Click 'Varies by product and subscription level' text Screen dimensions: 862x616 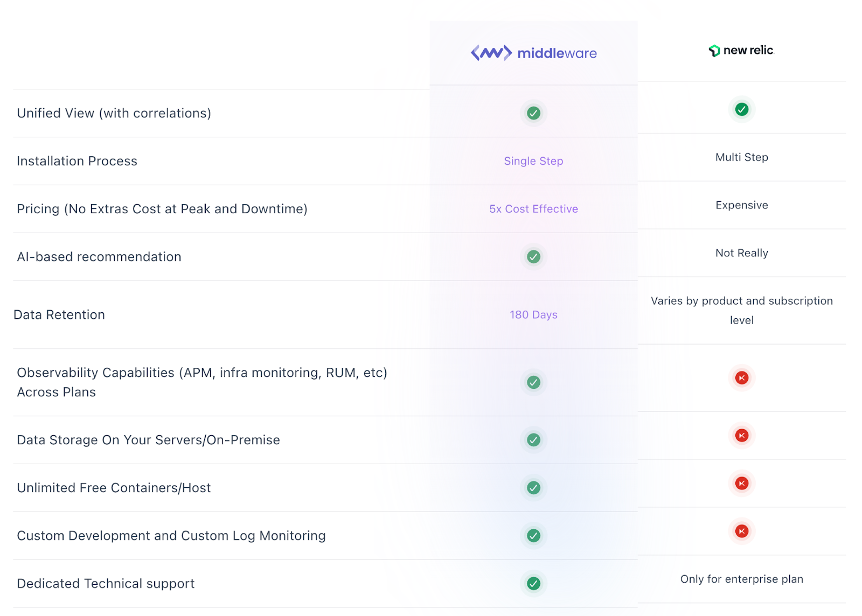click(742, 311)
